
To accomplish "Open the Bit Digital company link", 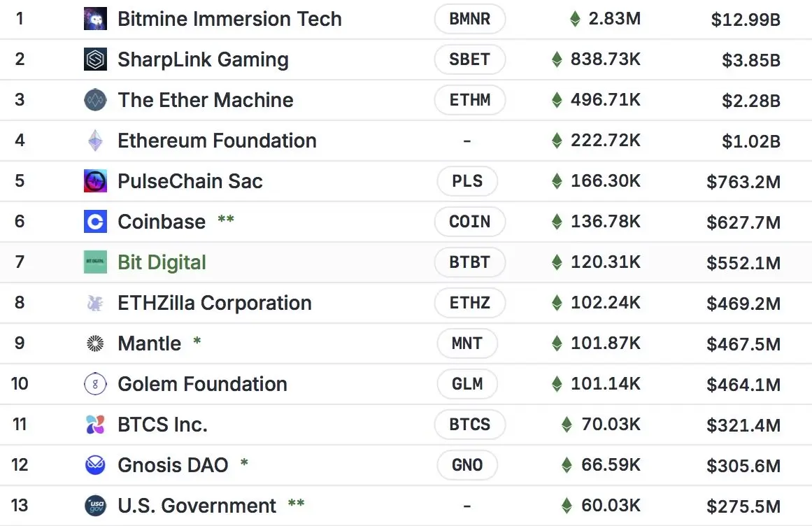I will coord(162,262).
